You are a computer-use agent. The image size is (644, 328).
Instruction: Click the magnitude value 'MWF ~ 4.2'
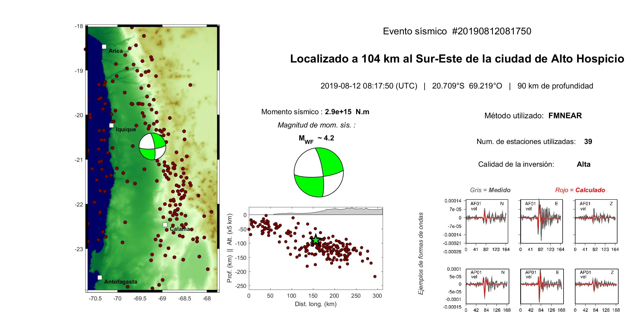[x=316, y=139]
